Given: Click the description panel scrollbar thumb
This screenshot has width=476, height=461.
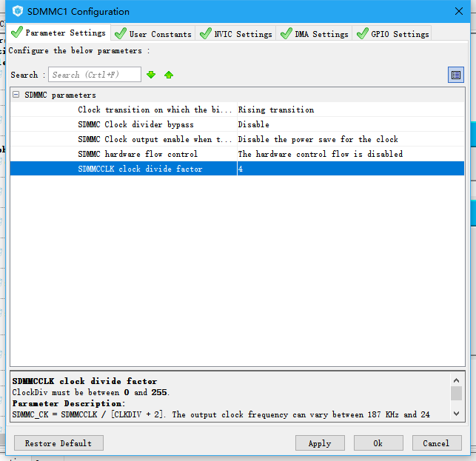Looking at the screenshot, I should 456,394.
